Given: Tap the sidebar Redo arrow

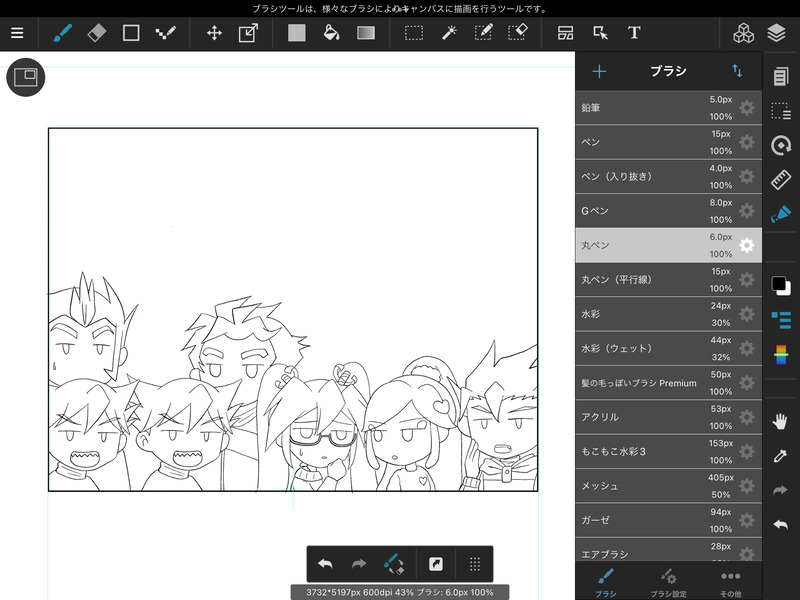Looking at the screenshot, I should (x=780, y=490).
